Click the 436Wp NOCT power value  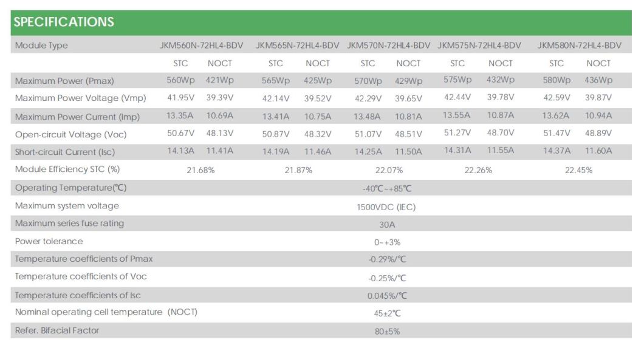click(x=598, y=80)
